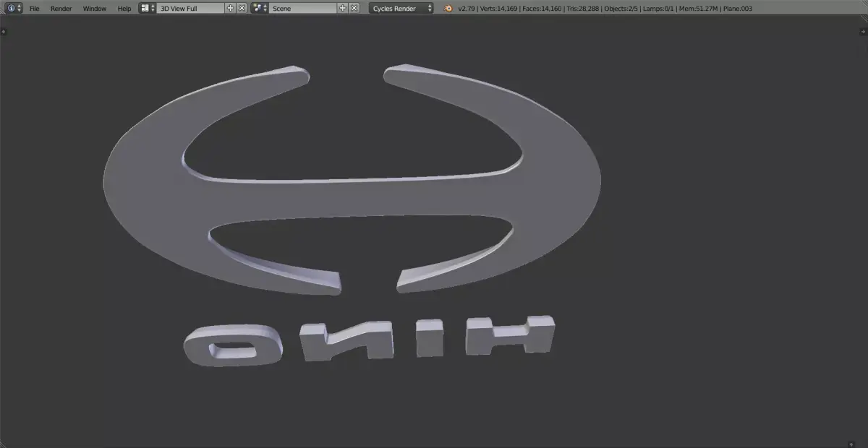Click the top-left viewport corner split widget
This screenshot has width=868, height=448.
pos(4,31)
